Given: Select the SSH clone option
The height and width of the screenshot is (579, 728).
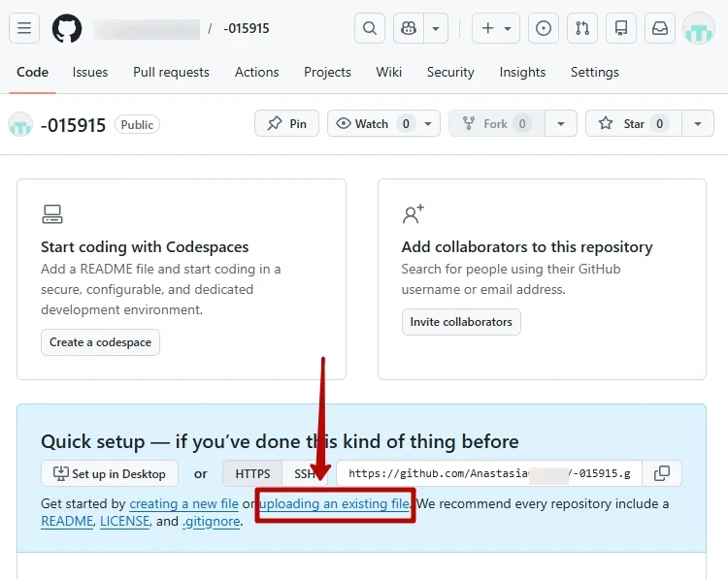Looking at the screenshot, I should click(305, 473).
